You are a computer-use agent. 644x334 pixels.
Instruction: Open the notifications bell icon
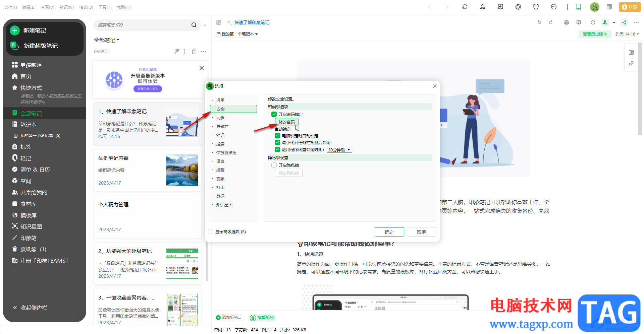click(x=483, y=7)
